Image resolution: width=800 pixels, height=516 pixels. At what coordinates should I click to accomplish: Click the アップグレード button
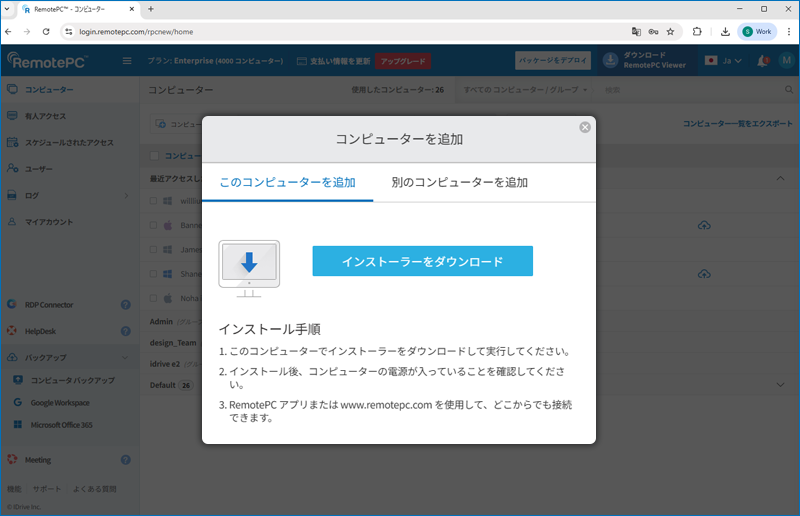click(403, 61)
